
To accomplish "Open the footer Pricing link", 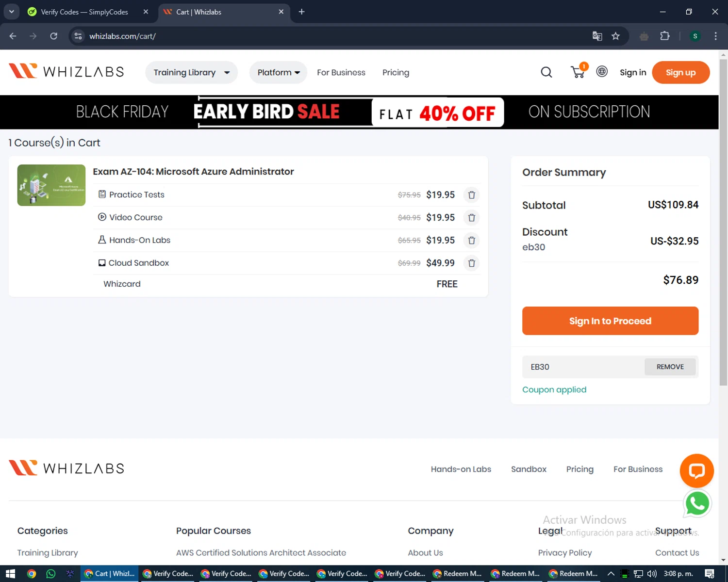I will click(x=579, y=469).
